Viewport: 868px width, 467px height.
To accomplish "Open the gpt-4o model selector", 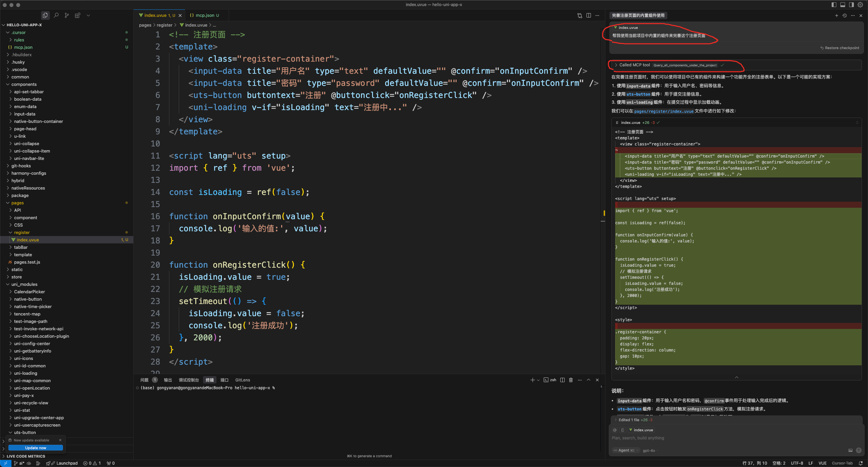I will [650, 451].
